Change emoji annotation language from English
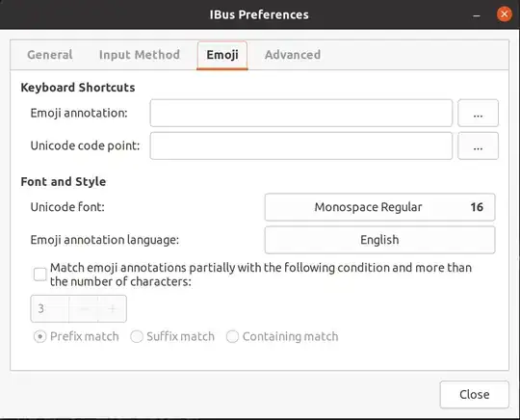Image resolution: width=520 pixels, height=420 pixels. 379,240
